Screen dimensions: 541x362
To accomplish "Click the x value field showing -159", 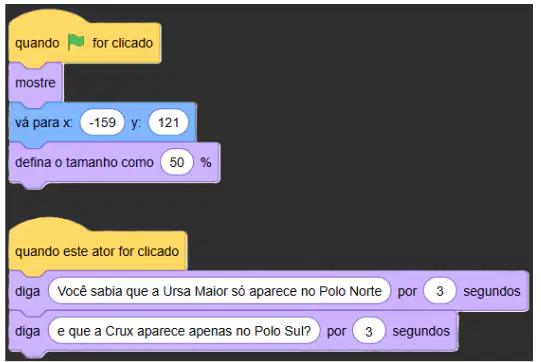I will click(x=102, y=122).
